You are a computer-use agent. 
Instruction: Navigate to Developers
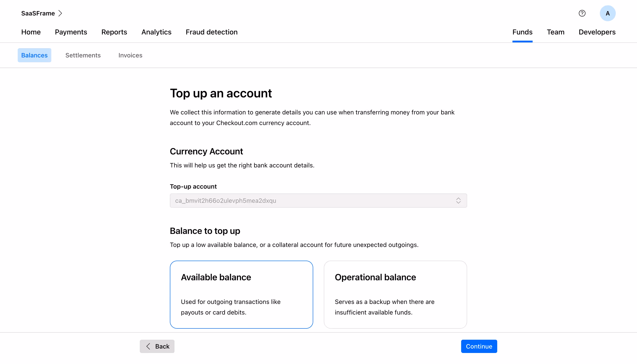(597, 32)
